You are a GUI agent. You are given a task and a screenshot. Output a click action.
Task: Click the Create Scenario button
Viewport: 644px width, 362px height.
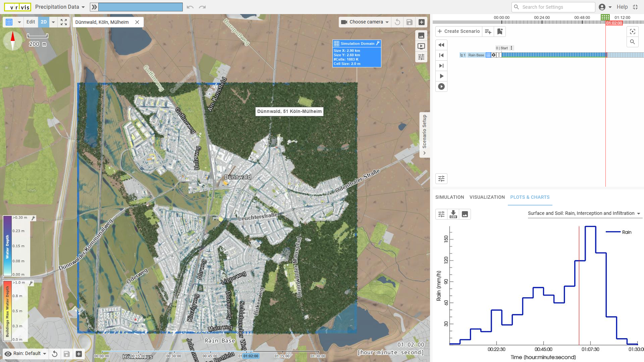pos(459,32)
